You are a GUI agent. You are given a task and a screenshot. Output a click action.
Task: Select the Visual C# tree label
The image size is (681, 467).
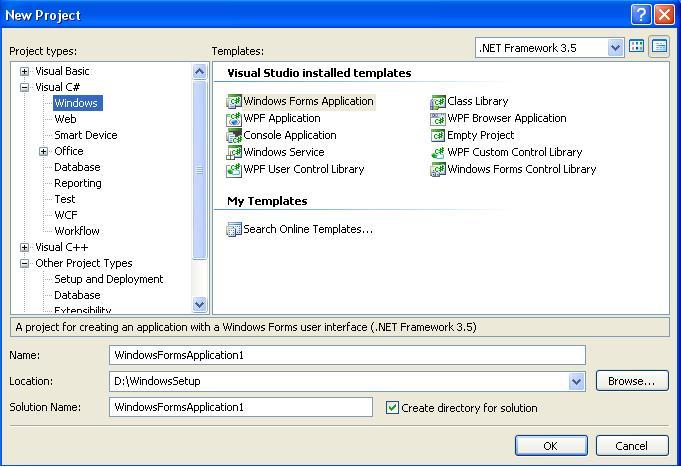click(57, 87)
